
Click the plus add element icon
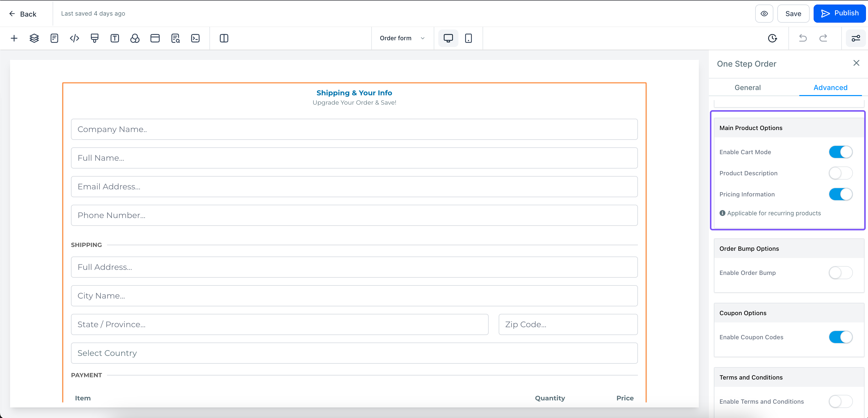pos(14,38)
